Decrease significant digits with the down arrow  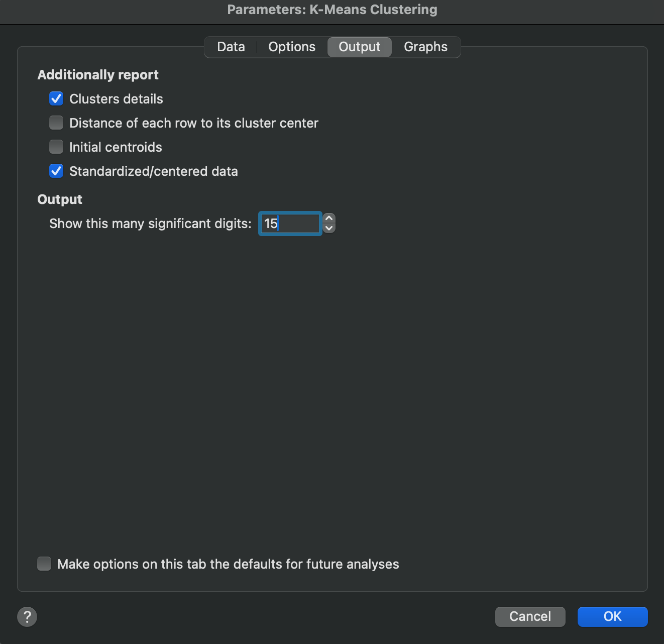329,229
